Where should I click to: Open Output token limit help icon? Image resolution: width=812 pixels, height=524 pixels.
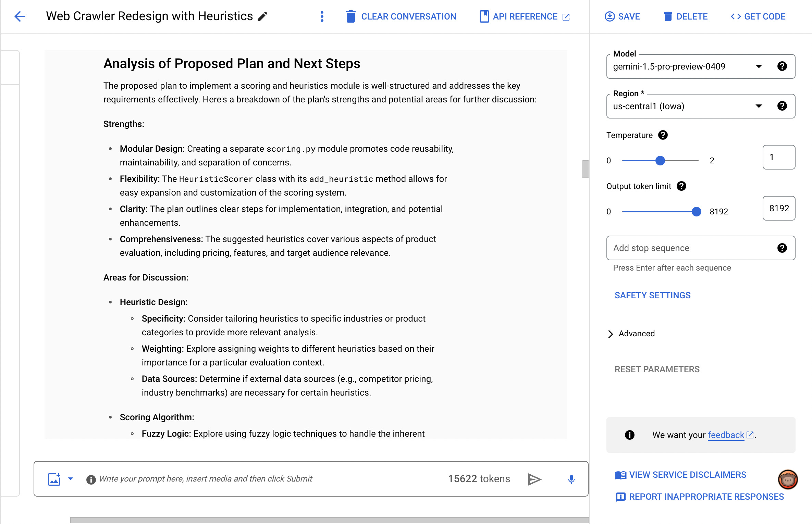(681, 186)
